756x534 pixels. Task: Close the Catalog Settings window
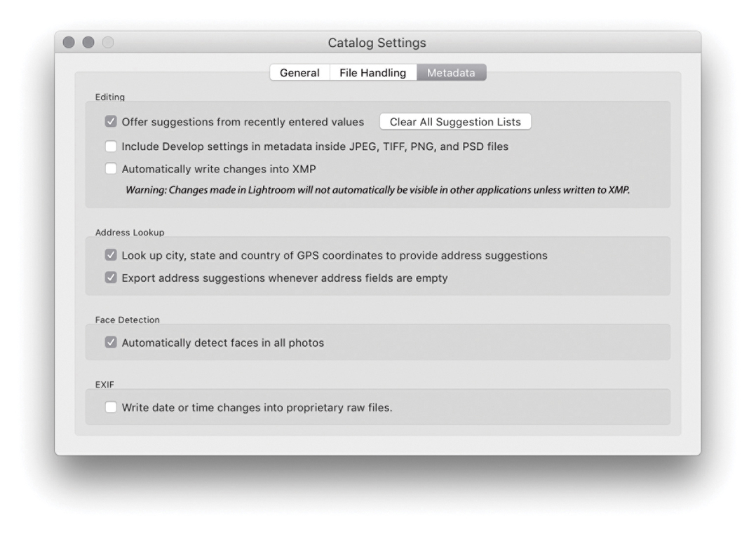click(70, 43)
